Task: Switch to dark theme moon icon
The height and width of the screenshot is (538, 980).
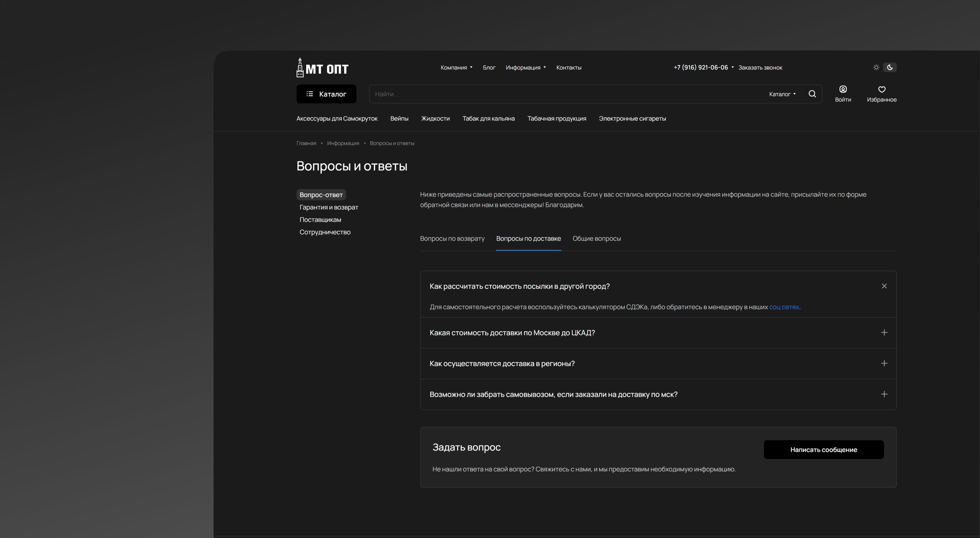Action: [890, 67]
